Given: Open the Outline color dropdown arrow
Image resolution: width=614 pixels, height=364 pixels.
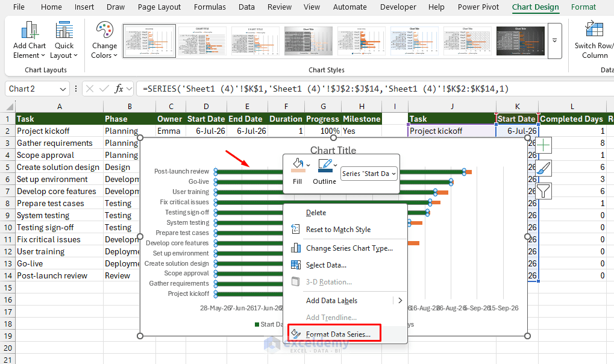Looking at the screenshot, I should pos(335,165).
